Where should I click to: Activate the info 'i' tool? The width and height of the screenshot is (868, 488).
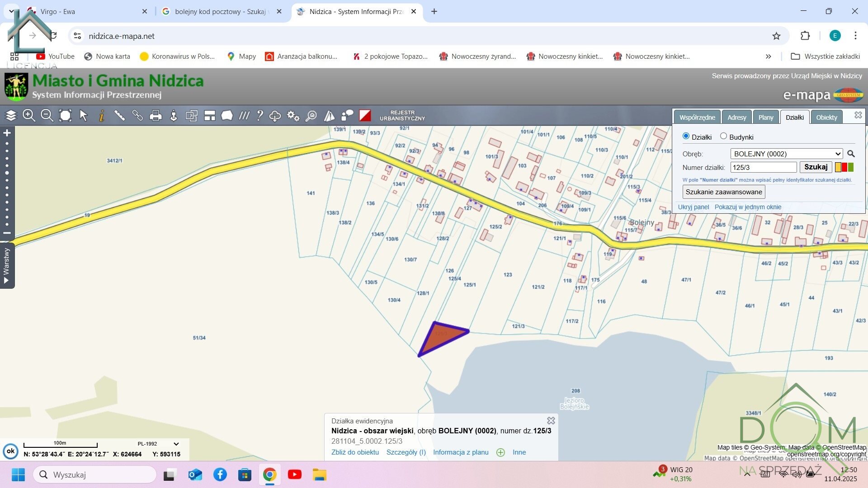[x=102, y=116]
